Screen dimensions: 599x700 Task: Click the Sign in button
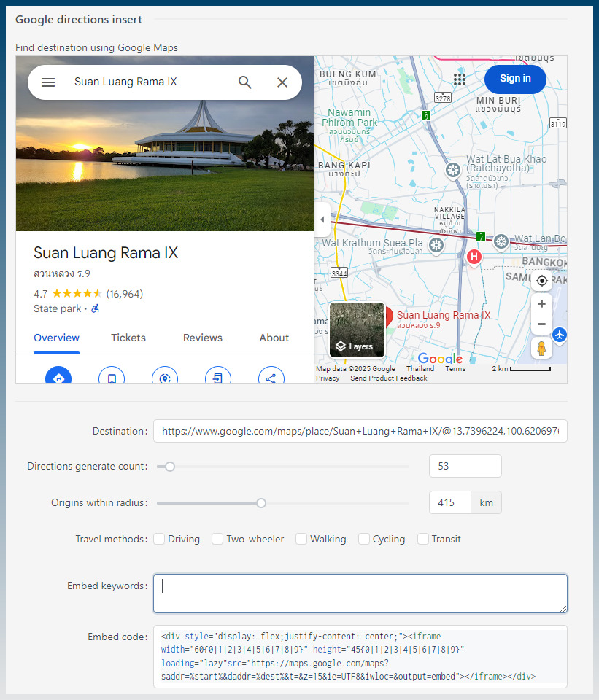515,79
